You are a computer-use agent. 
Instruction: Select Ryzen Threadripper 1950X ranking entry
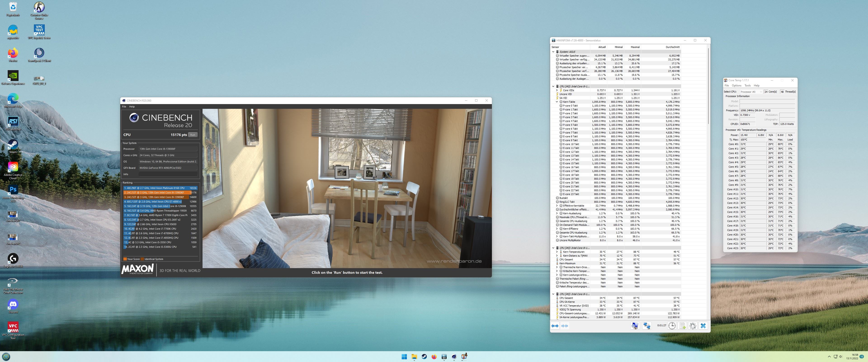[x=160, y=211]
